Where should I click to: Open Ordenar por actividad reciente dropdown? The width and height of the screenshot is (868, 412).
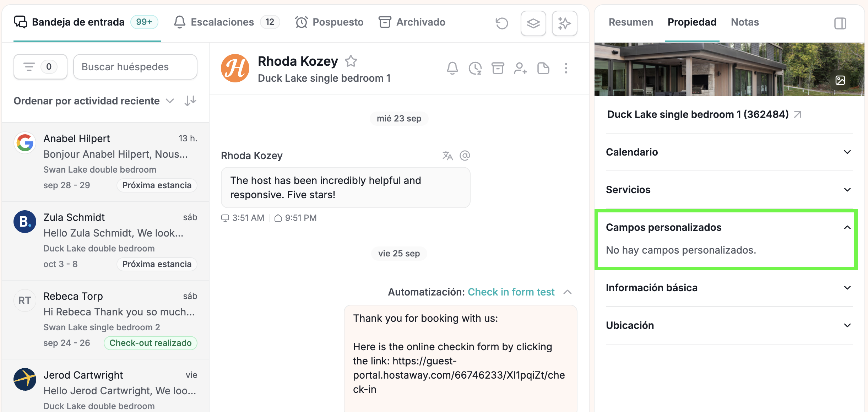coord(94,101)
